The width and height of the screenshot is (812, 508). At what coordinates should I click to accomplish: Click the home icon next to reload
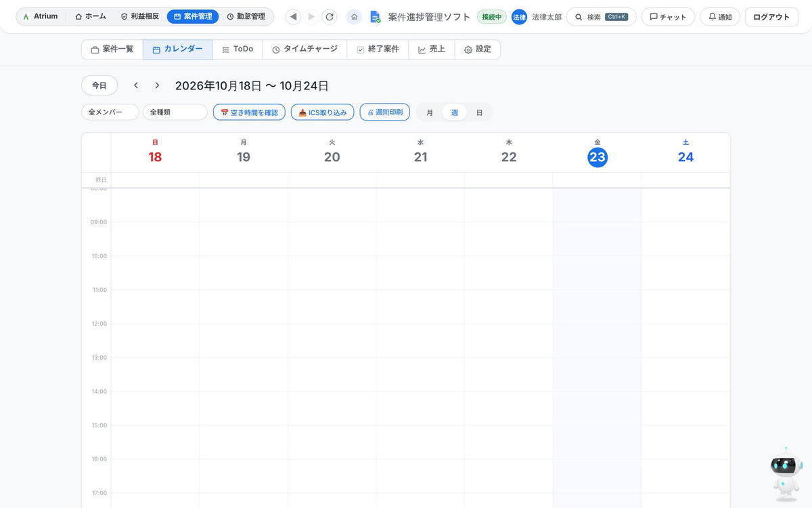click(354, 17)
